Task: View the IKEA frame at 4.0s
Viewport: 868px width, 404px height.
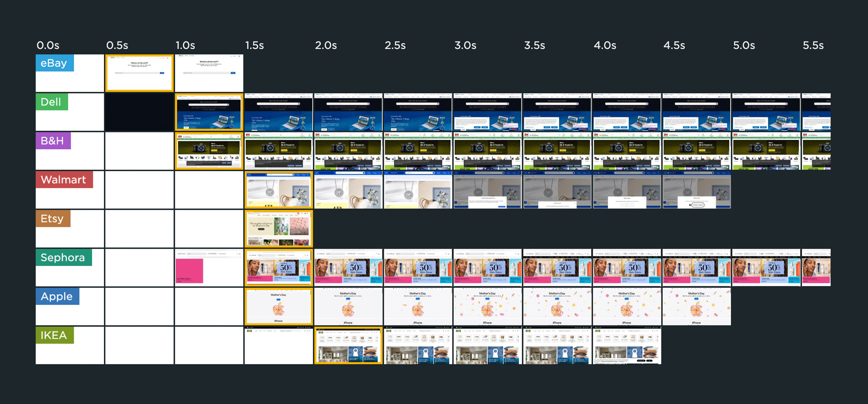Action: coord(627,345)
